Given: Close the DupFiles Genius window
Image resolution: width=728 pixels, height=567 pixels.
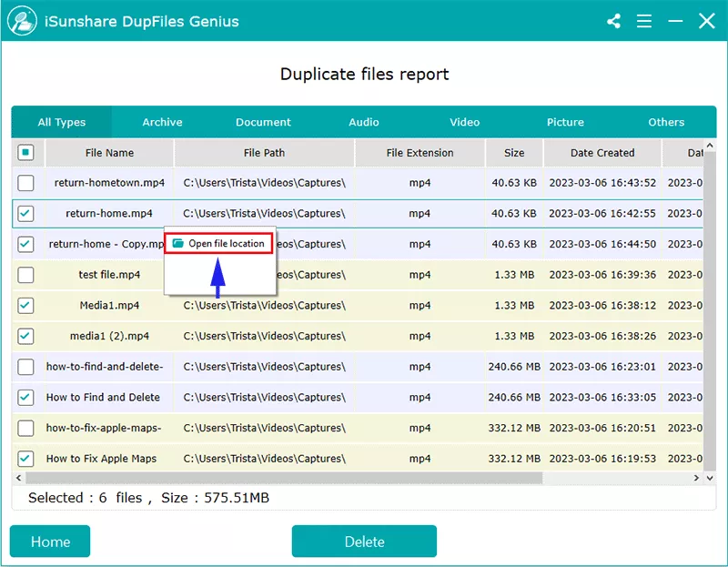Looking at the screenshot, I should click(x=707, y=21).
